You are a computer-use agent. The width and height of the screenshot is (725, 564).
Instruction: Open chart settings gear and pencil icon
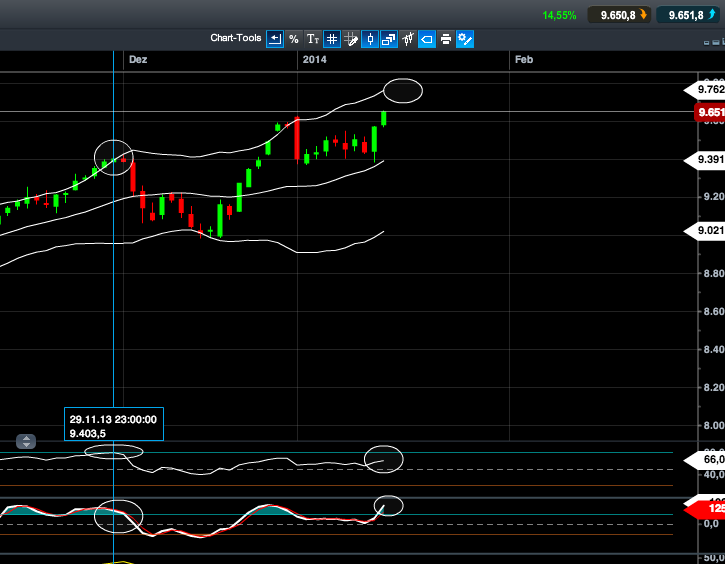(x=464, y=39)
